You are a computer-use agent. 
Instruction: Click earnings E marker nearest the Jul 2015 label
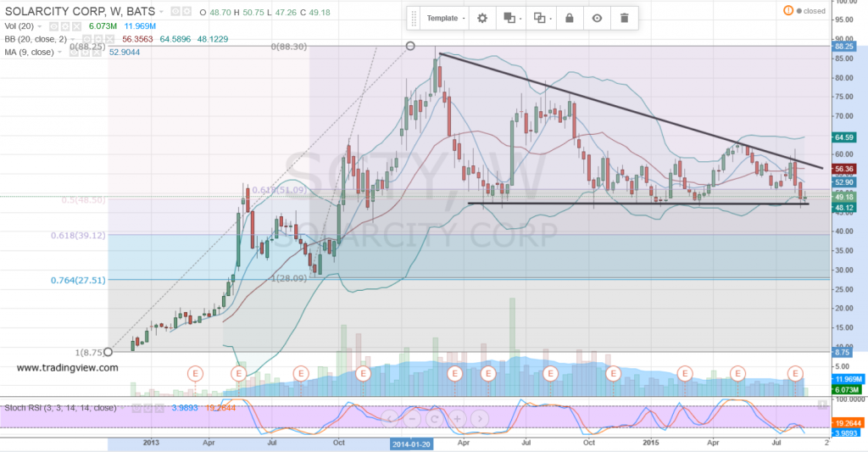[x=795, y=374]
